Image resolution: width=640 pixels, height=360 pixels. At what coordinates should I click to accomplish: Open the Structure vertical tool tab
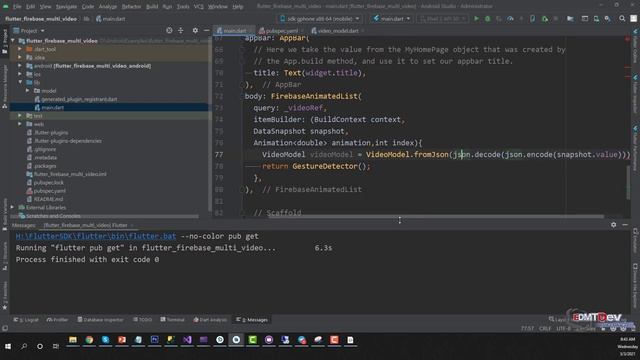coord(4,255)
